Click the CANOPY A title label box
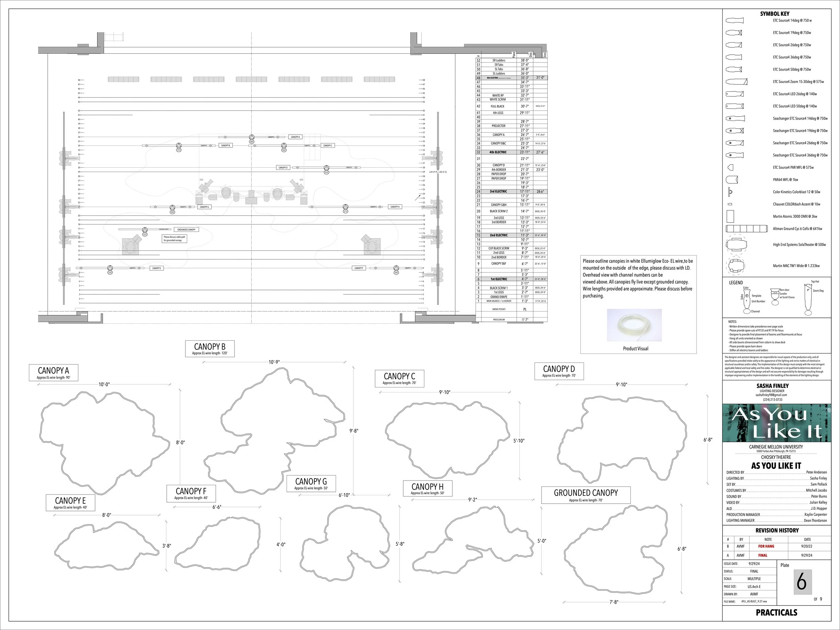 point(53,373)
